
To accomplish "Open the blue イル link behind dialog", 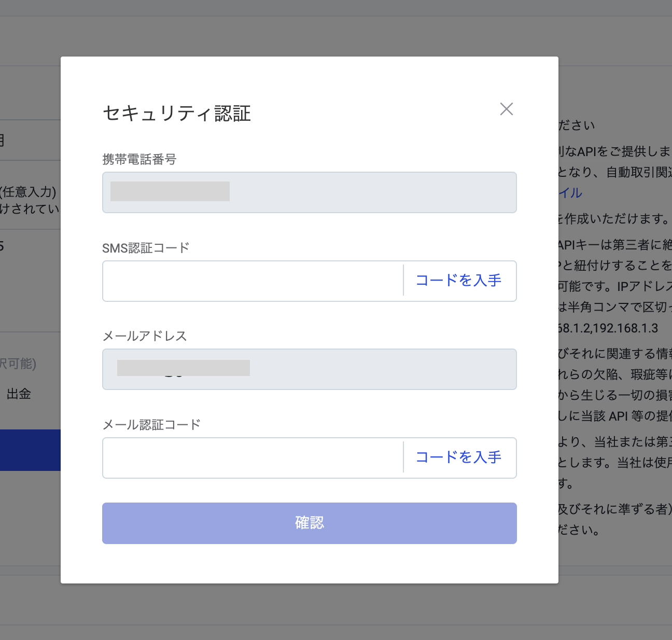I will click(570, 193).
